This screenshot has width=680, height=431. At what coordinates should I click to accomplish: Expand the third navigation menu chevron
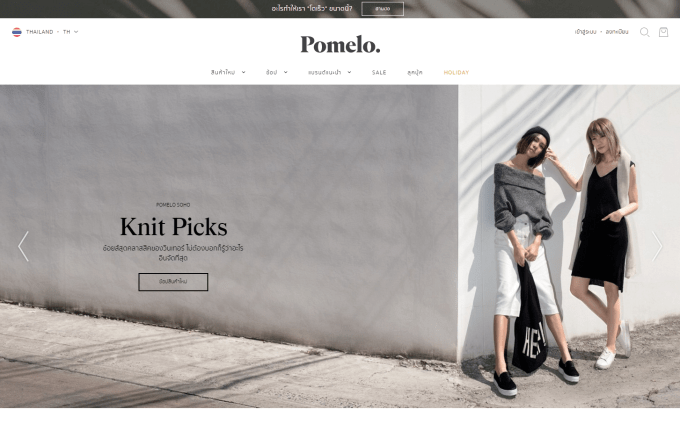click(349, 72)
